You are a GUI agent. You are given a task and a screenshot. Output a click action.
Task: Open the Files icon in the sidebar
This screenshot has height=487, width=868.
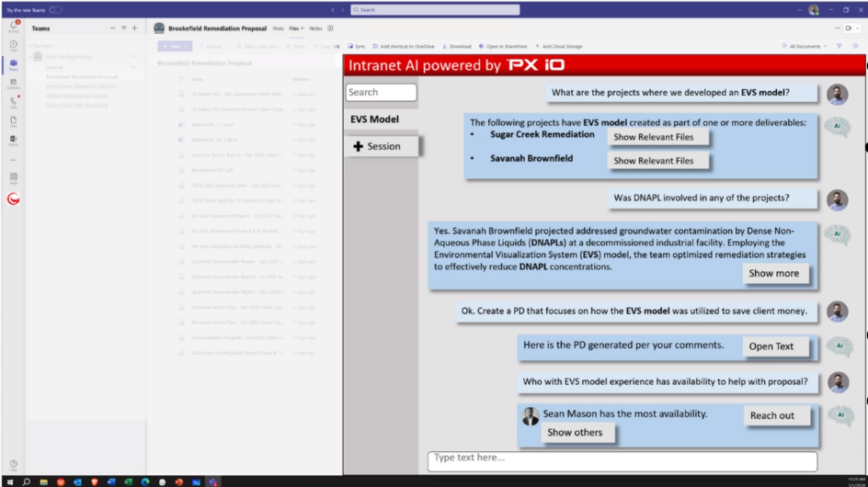(x=14, y=121)
